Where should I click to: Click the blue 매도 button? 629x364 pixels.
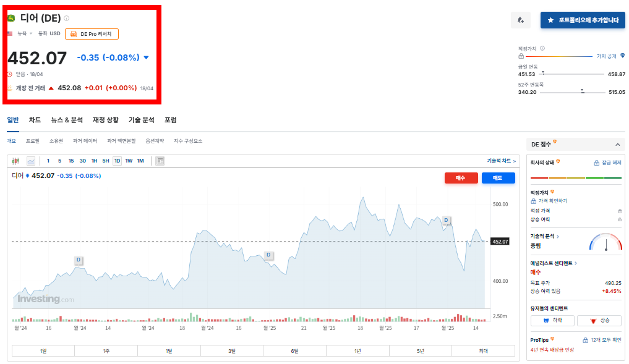498,178
